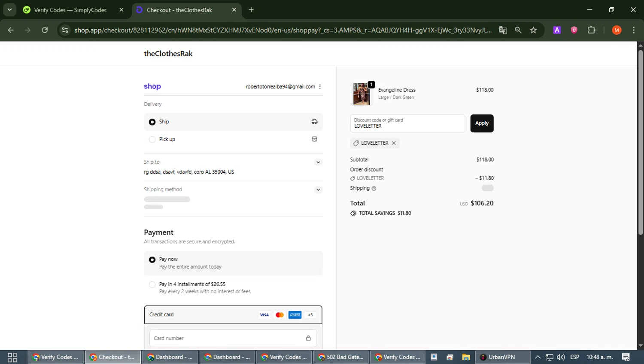Expand the Shipping method section
644x364 pixels.
click(318, 190)
